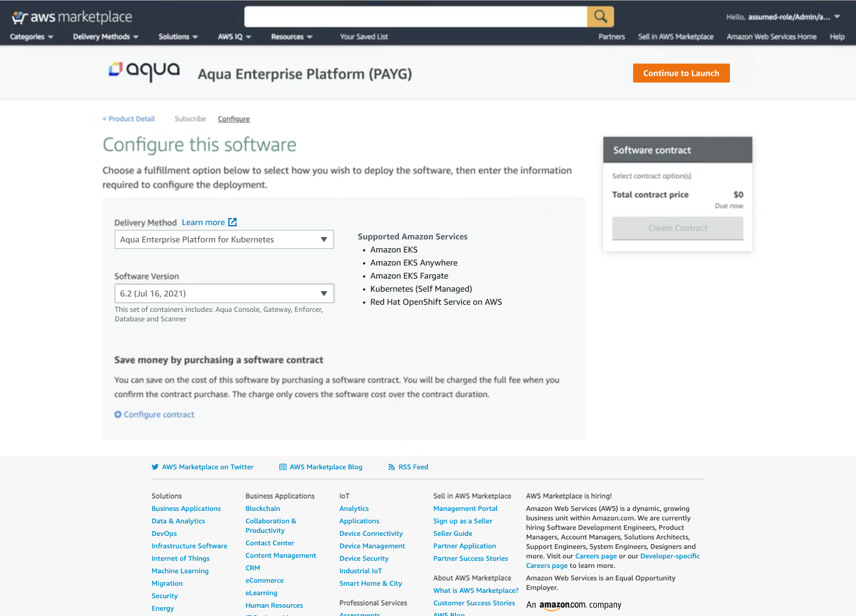Open Partner Application link

pos(464,546)
